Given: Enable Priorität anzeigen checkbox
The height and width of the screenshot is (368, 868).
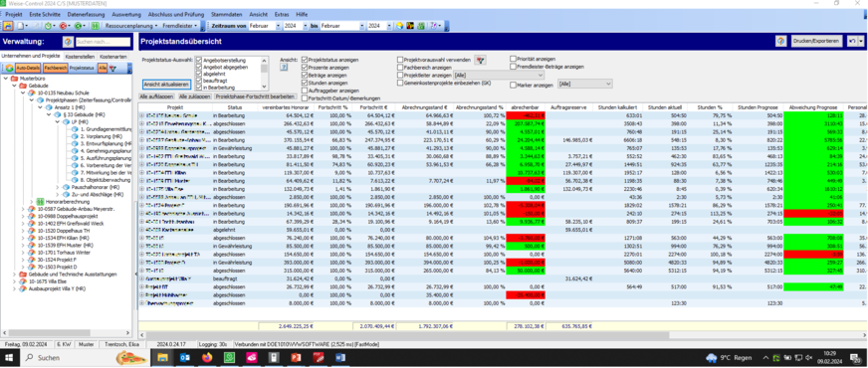Looking at the screenshot, I should (513, 59).
